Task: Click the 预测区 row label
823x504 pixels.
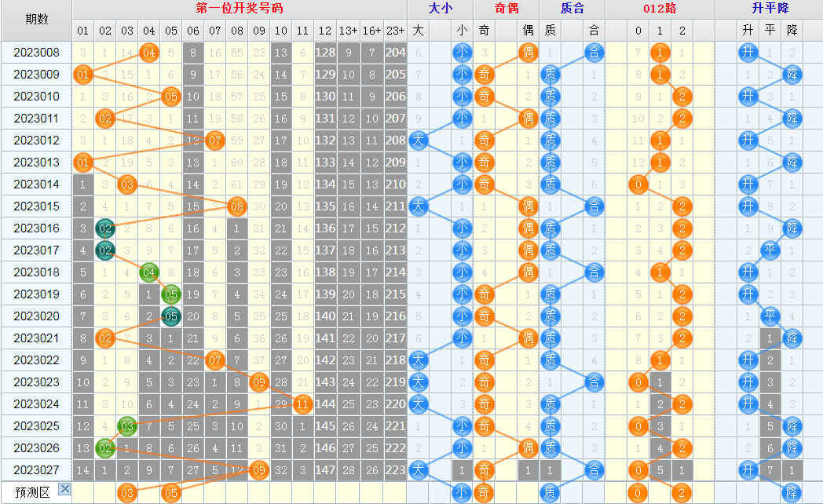Action: coord(32,493)
